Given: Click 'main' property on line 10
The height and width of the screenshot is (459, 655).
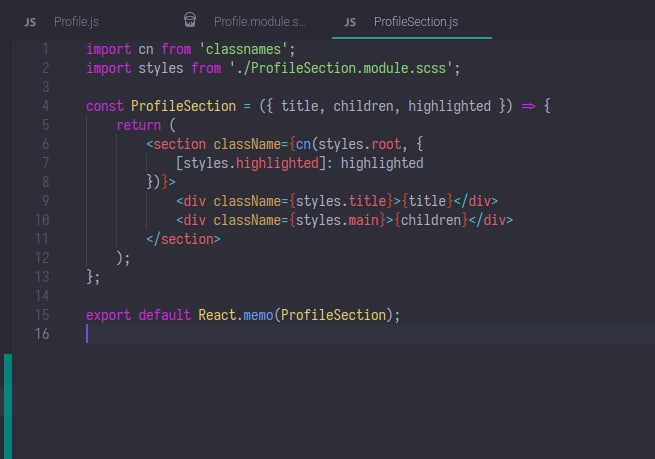Looking at the screenshot, I should [363, 220].
